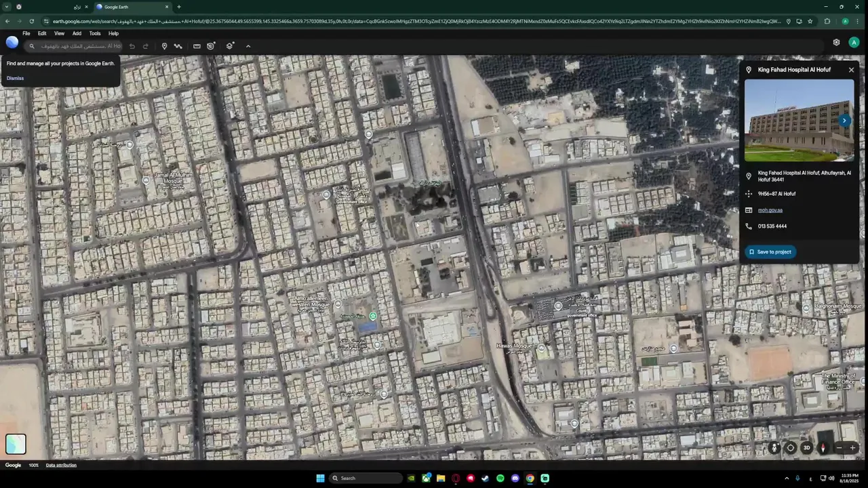Click the Redo arrow in toolbar

tap(145, 46)
